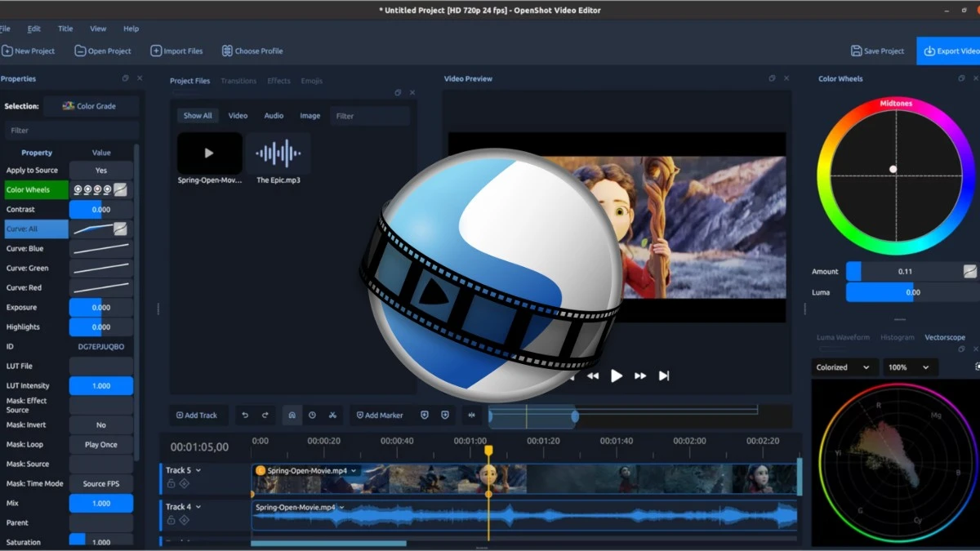Jump to next marker icon

click(x=445, y=415)
